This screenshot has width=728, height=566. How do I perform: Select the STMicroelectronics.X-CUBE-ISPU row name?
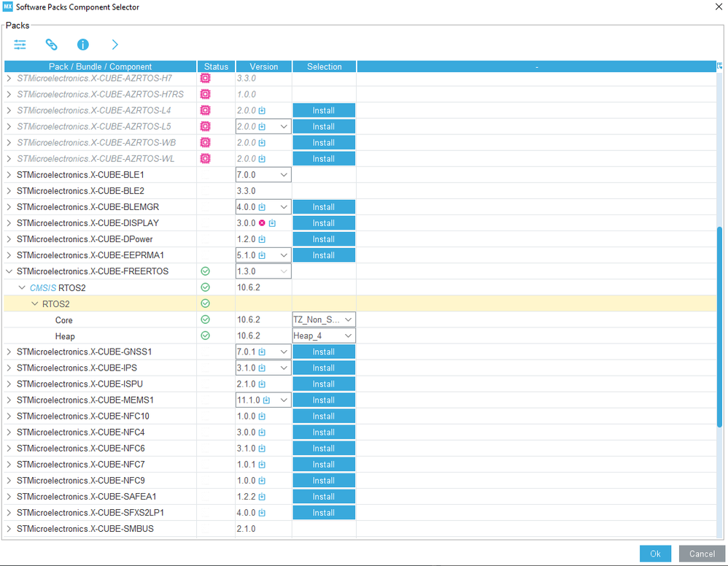[80, 384]
